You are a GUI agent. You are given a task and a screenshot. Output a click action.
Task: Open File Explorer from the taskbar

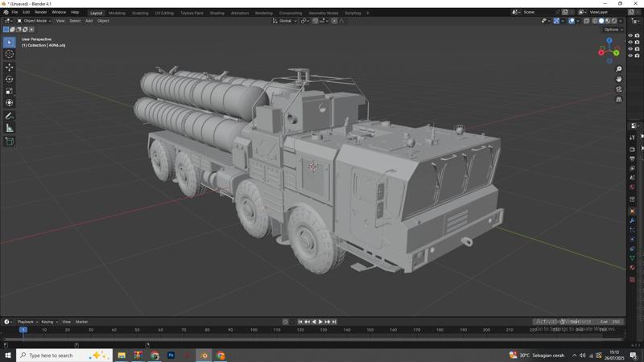(x=122, y=356)
